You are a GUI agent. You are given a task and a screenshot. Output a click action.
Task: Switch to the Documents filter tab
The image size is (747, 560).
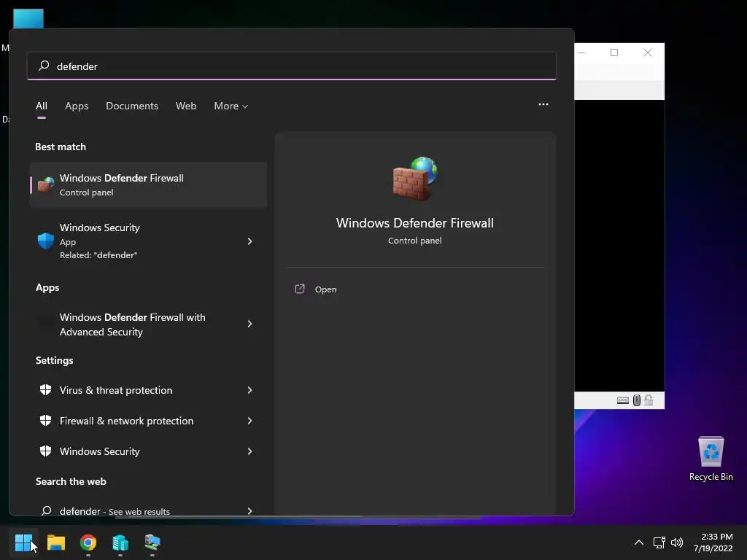click(132, 106)
